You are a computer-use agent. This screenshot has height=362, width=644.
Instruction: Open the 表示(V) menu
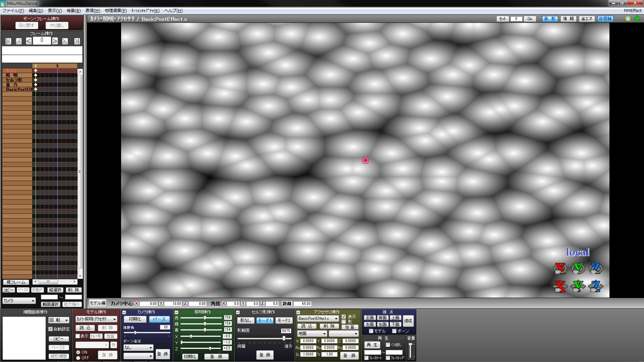(55, 11)
